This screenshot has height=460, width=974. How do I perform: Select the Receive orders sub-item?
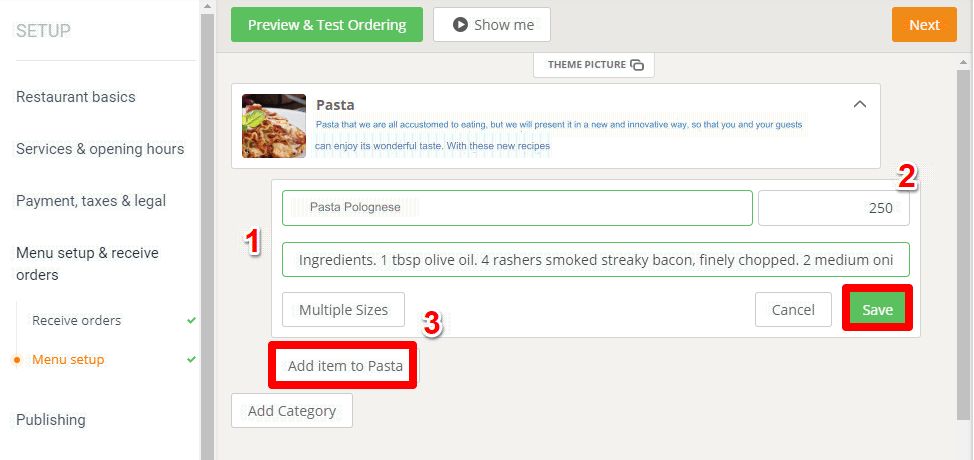[x=76, y=320]
